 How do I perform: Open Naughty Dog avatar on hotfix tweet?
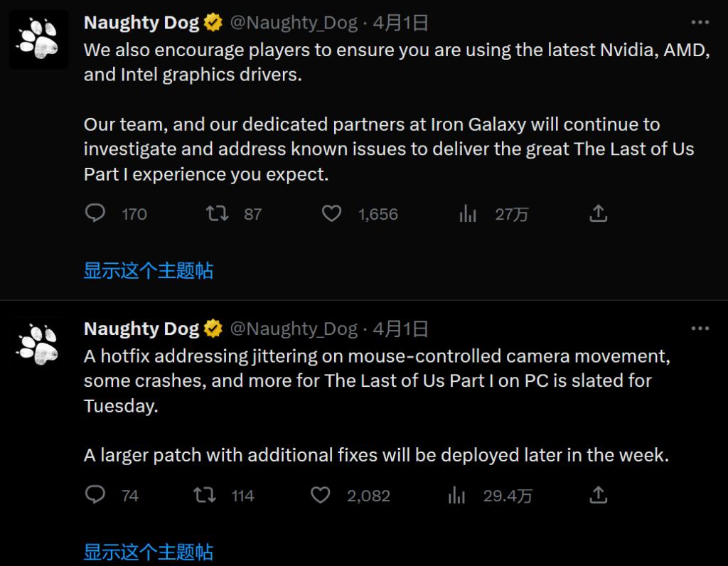pos(38,345)
